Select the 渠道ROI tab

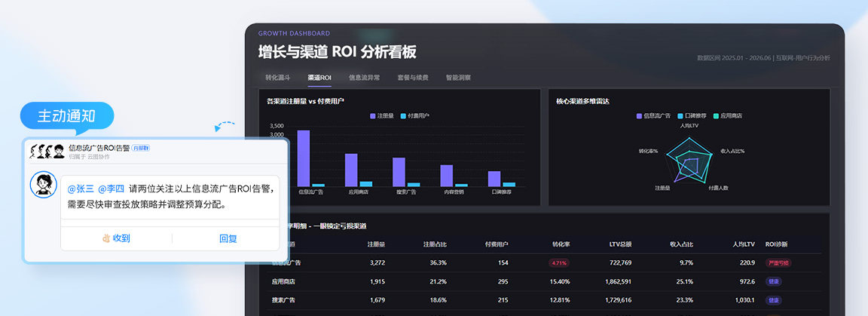(319, 78)
